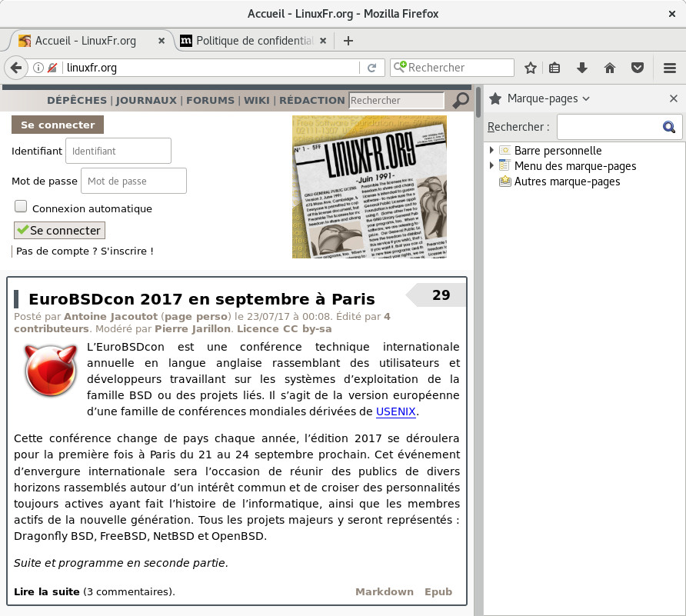The width and height of the screenshot is (686, 616).
Task: Open the page perso link
Action: (x=195, y=316)
